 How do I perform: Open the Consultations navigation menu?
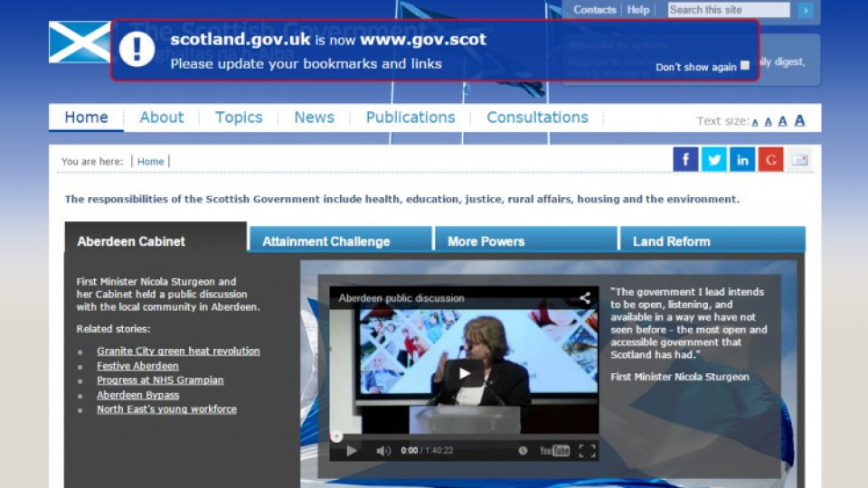(537, 117)
